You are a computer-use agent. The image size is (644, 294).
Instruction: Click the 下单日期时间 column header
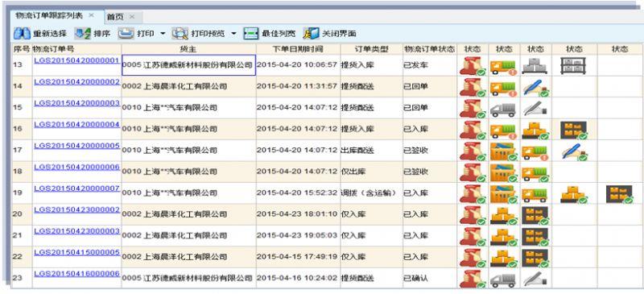pyautogui.click(x=298, y=49)
